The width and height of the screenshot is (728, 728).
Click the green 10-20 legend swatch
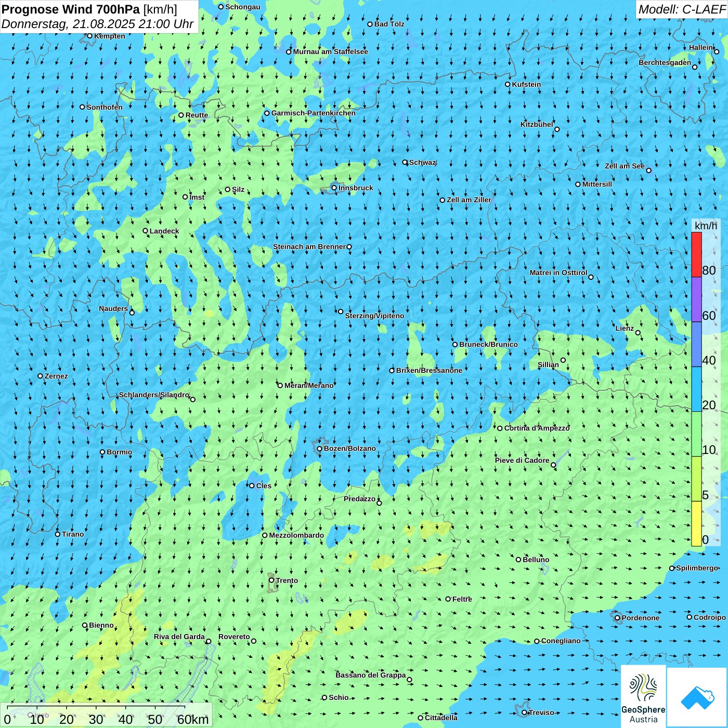point(696,434)
